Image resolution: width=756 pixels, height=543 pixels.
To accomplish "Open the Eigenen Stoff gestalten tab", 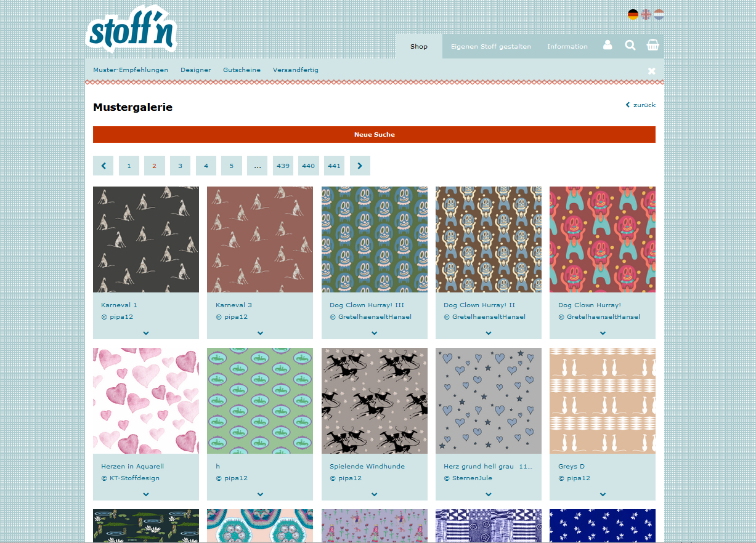I will pyautogui.click(x=490, y=47).
